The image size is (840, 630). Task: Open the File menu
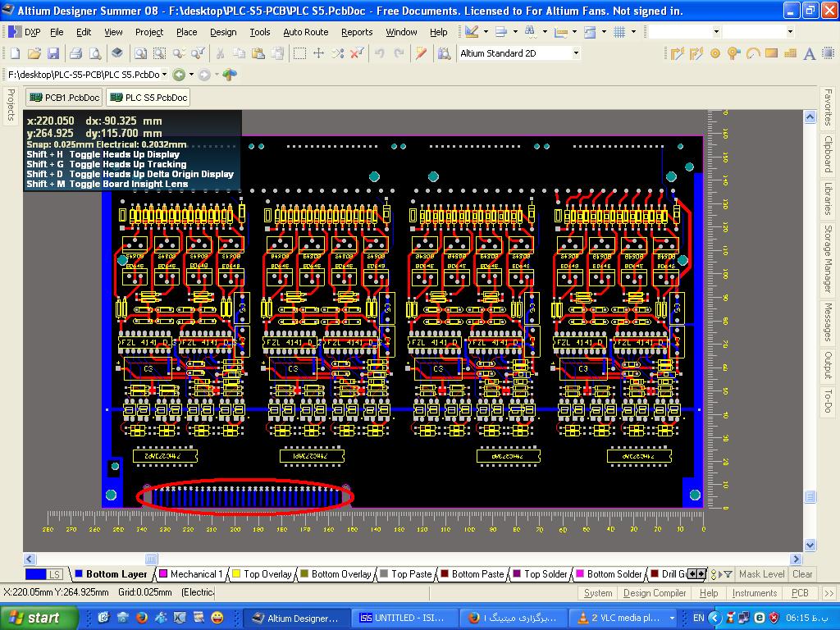click(x=57, y=32)
